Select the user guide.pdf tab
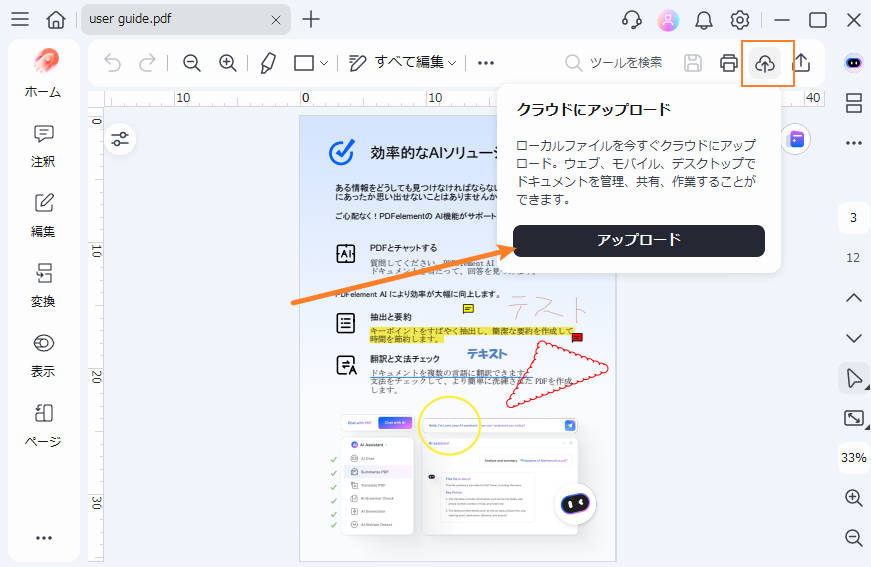 point(186,19)
